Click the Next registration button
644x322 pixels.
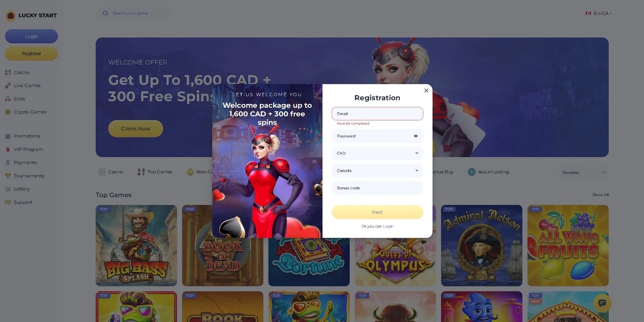click(x=377, y=212)
